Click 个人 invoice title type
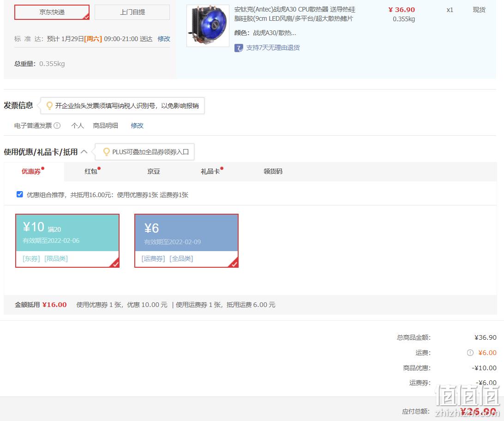The height and width of the screenshot is (421, 504). pos(78,126)
